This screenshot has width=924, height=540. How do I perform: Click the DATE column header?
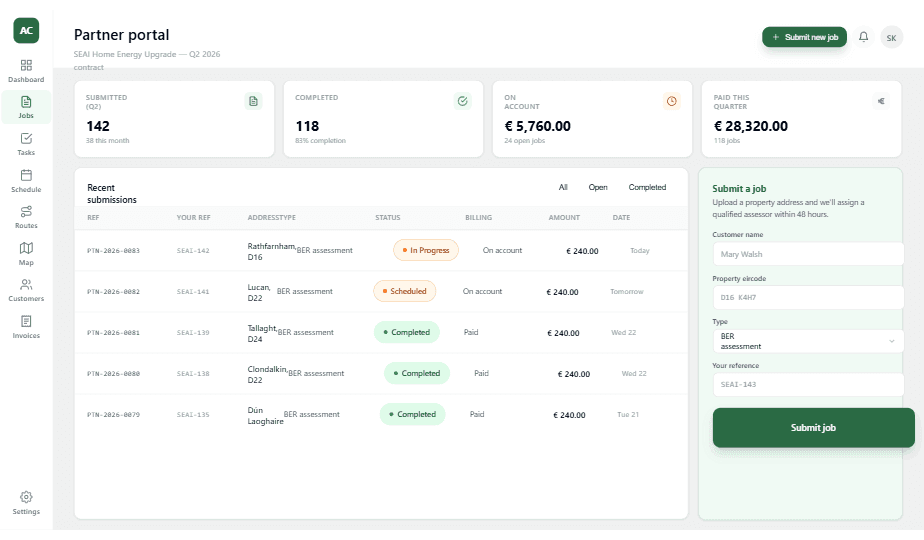(x=621, y=218)
